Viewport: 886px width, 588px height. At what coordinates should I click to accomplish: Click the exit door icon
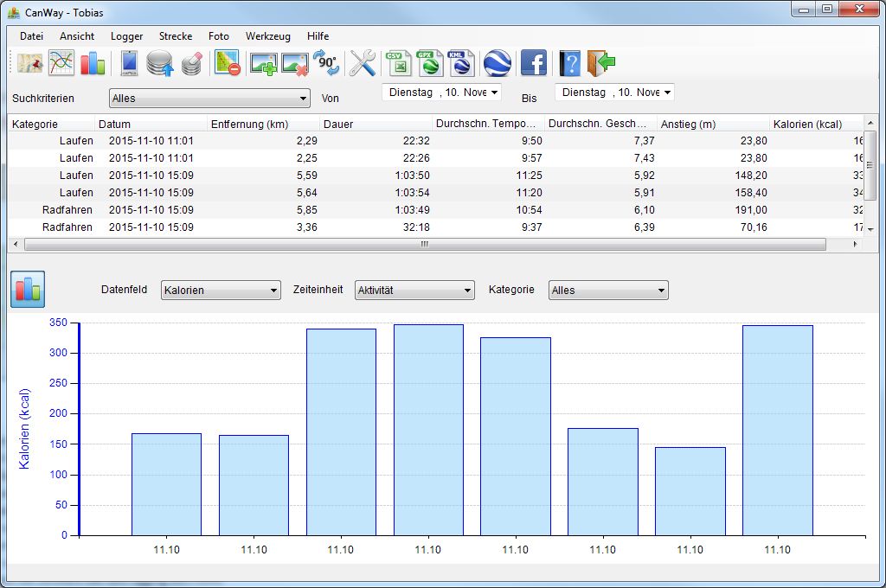point(601,63)
